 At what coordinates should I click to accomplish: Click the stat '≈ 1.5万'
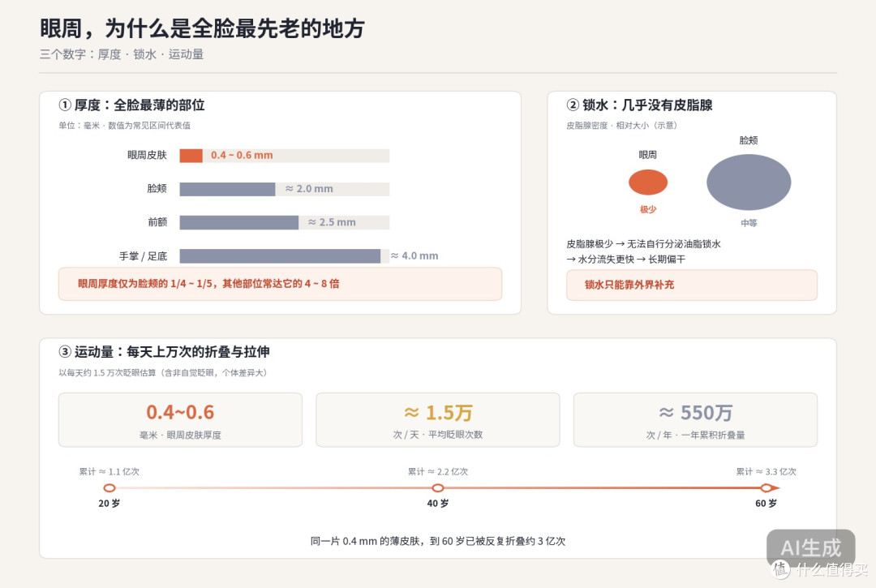[438, 413]
